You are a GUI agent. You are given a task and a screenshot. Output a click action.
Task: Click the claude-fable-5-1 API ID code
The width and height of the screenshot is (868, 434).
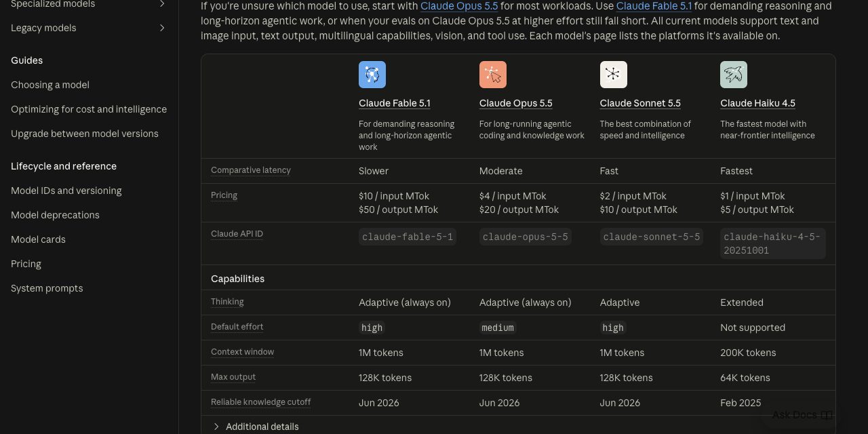pyautogui.click(x=408, y=237)
